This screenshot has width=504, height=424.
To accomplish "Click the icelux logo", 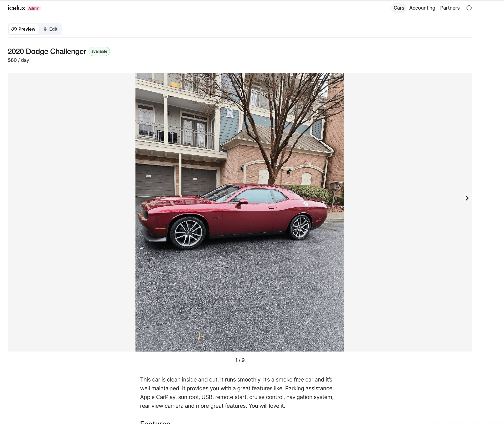I will [x=16, y=8].
